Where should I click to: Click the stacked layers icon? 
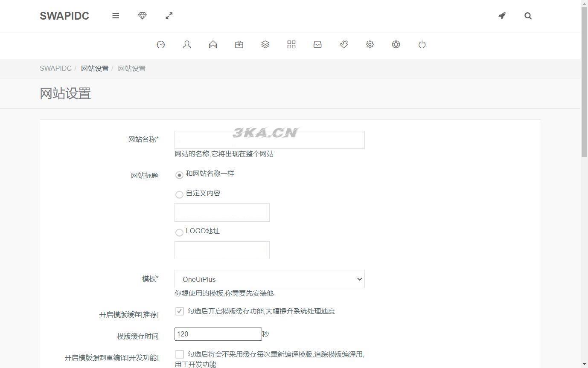[x=265, y=44]
